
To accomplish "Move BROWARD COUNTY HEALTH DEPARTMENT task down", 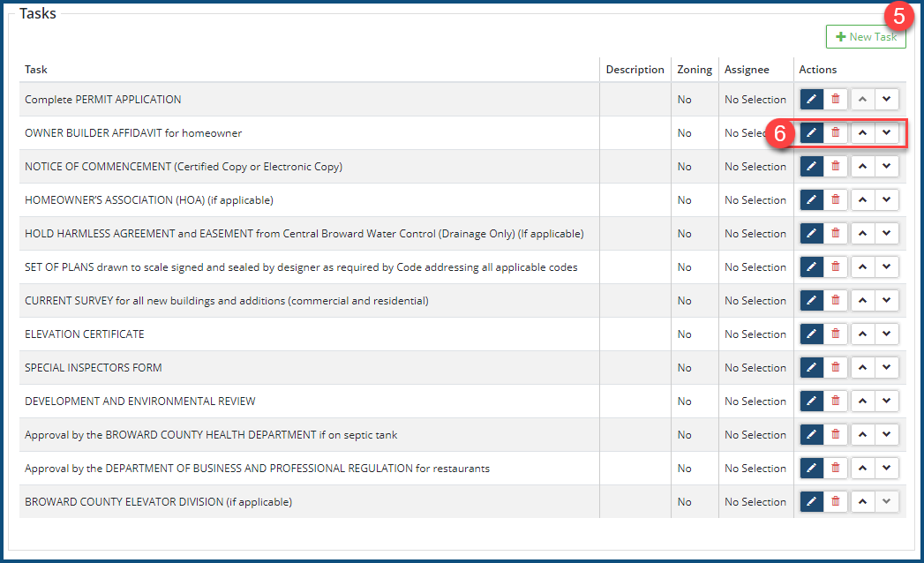I will tap(886, 435).
